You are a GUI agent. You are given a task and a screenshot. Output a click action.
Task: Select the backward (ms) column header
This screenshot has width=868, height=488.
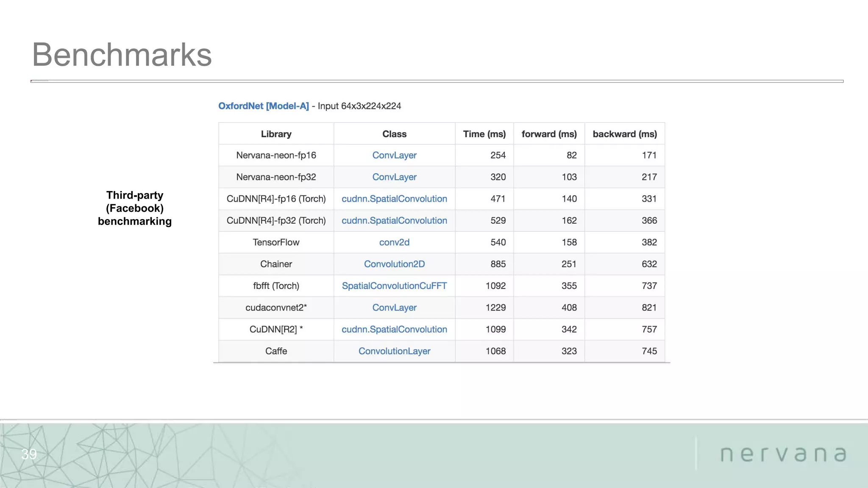click(x=625, y=134)
